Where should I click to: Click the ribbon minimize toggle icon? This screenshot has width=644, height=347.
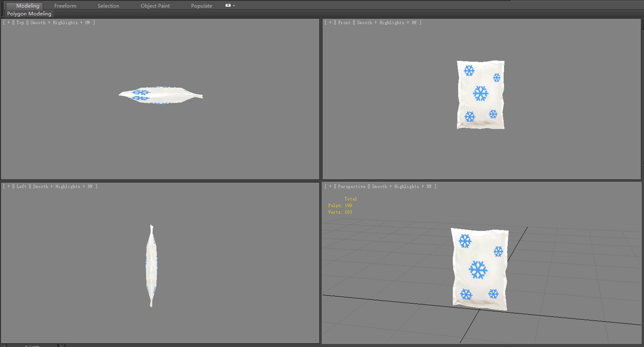228,5
